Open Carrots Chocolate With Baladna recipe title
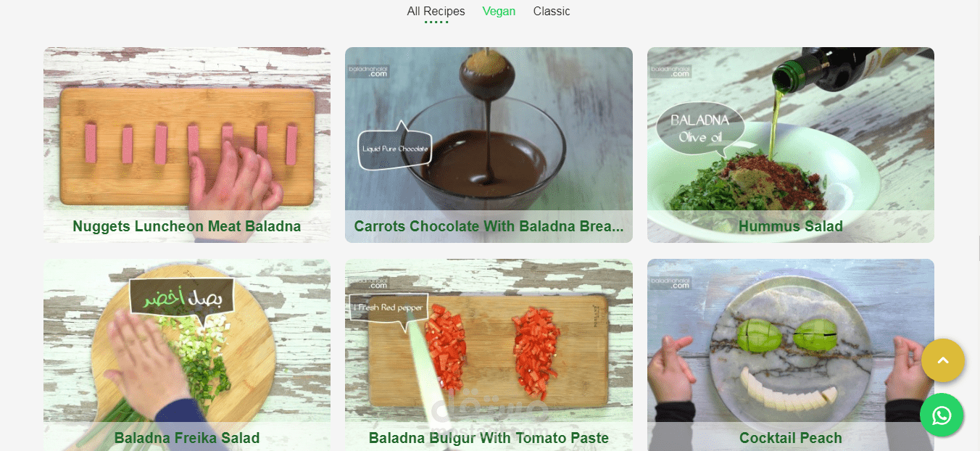Screen dimensions: 980x451 click(x=489, y=226)
